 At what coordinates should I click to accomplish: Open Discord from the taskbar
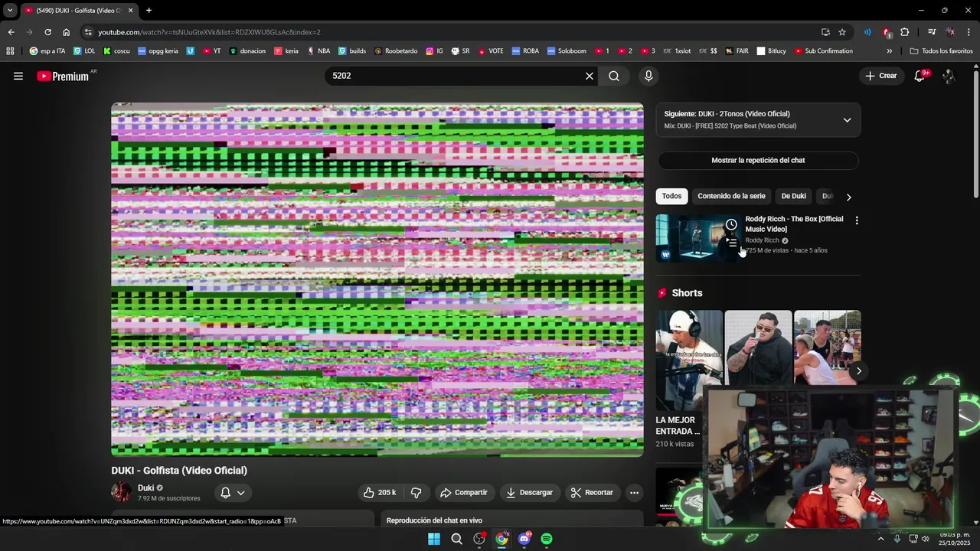click(524, 539)
